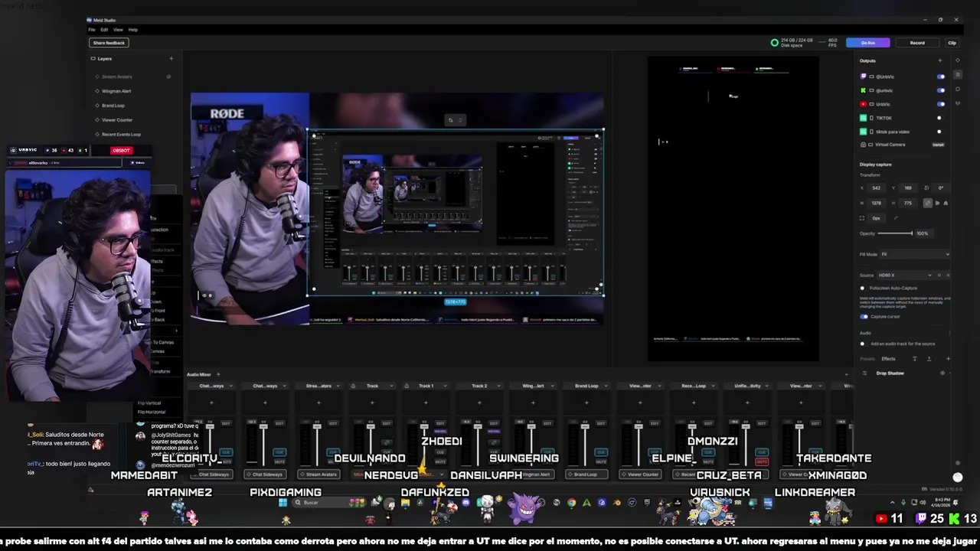980x551 pixels.
Task: Add a new track via the Audio Mixer plus icon
Action: tap(217, 374)
